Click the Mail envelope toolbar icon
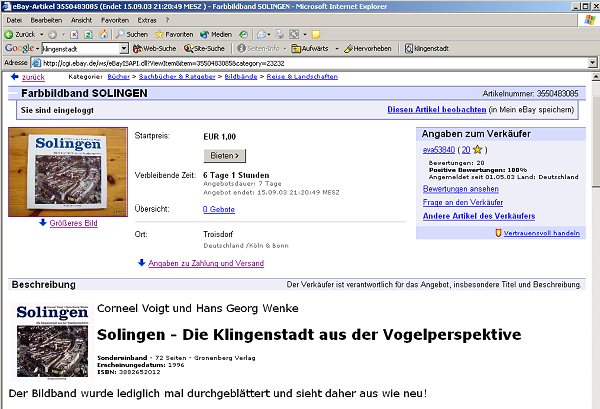Image resolution: width=600 pixels, height=409 pixels. coord(261,34)
